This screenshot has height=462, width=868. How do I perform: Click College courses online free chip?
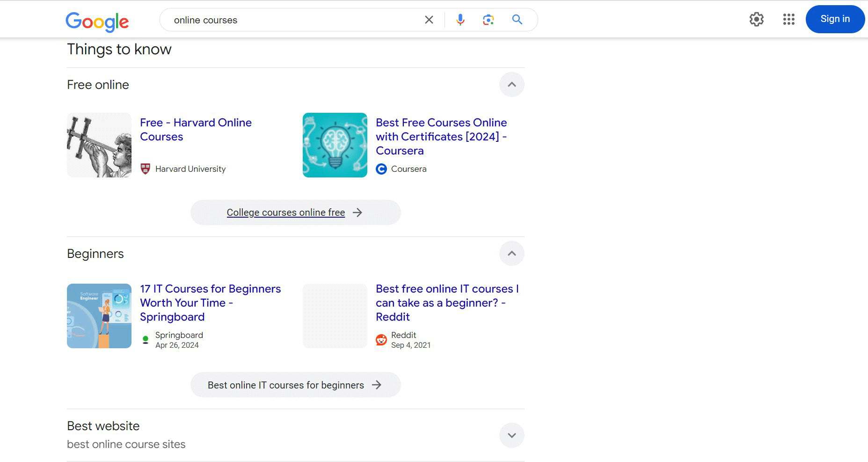click(x=295, y=213)
